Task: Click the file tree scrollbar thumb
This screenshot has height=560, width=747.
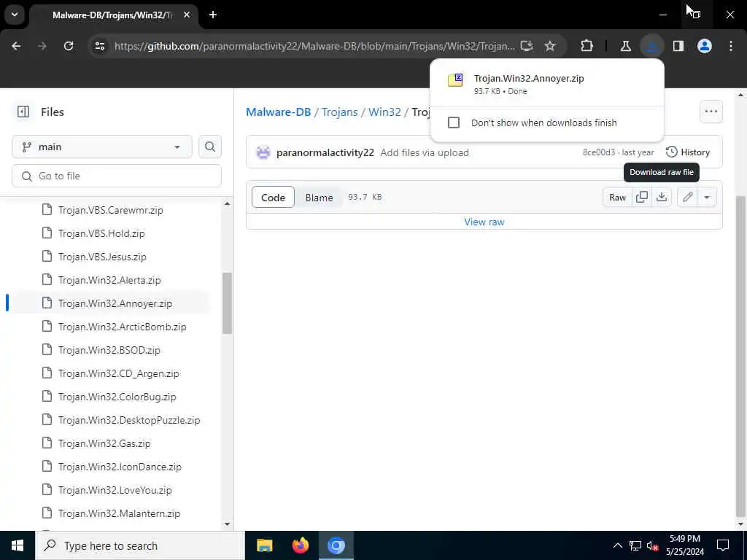Action: [x=227, y=303]
